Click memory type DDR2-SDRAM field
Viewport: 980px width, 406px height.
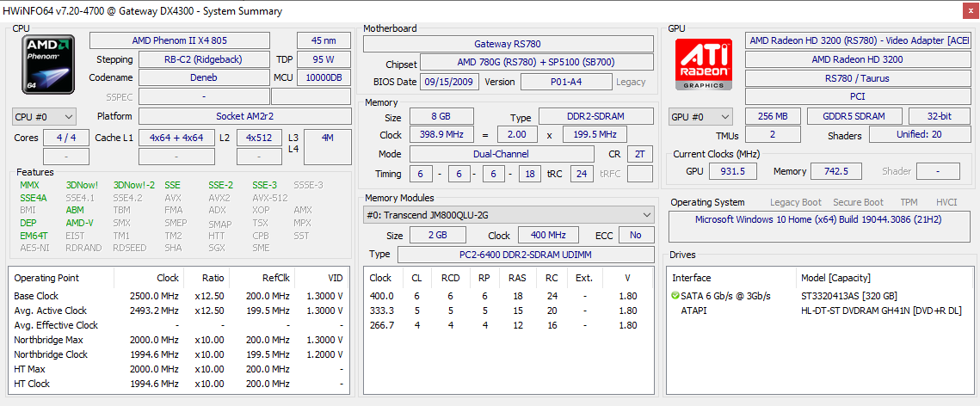point(596,116)
